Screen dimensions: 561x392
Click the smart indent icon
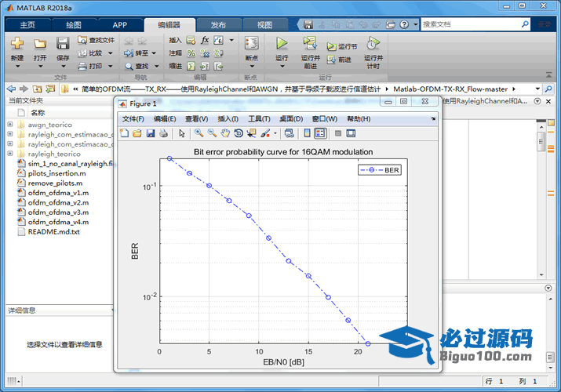pyautogui.click(x=191, y=66)
